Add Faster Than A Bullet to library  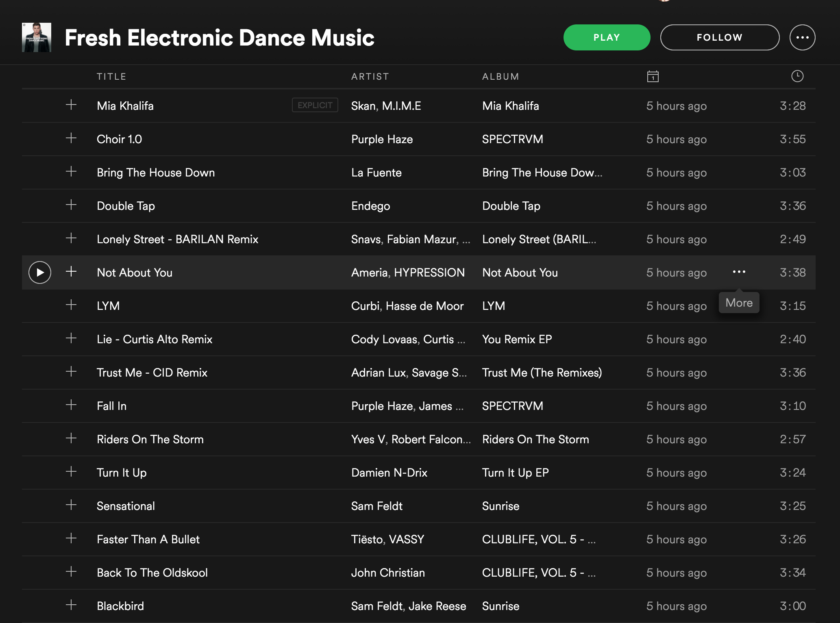(71, 538)
